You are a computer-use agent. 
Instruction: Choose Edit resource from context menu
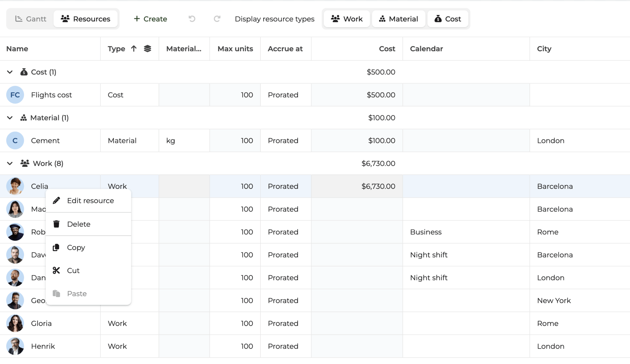90,200
